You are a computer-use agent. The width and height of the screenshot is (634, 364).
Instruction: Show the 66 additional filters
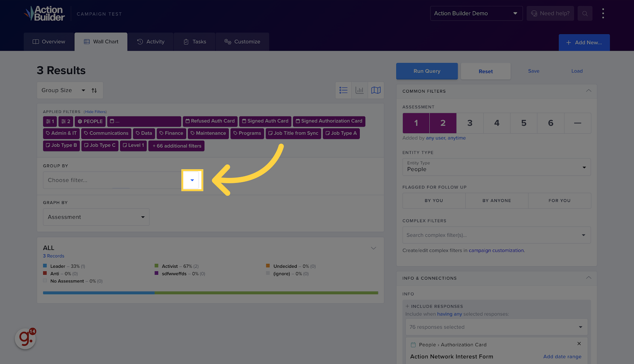176,146
